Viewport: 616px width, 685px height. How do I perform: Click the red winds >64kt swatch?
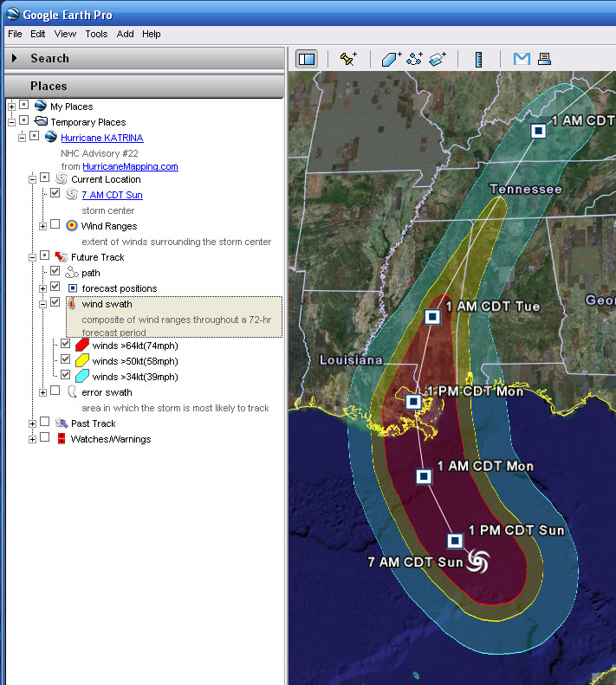pyautogui.click(x=81, y=345)
